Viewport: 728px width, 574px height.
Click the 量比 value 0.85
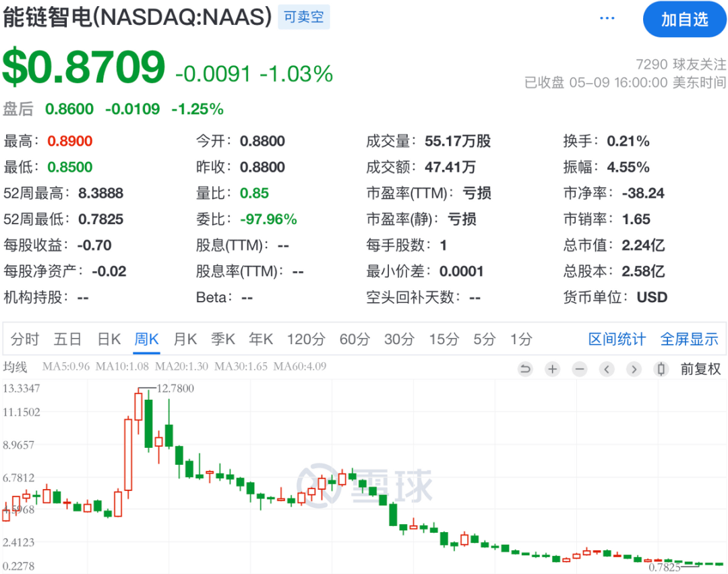254,193
